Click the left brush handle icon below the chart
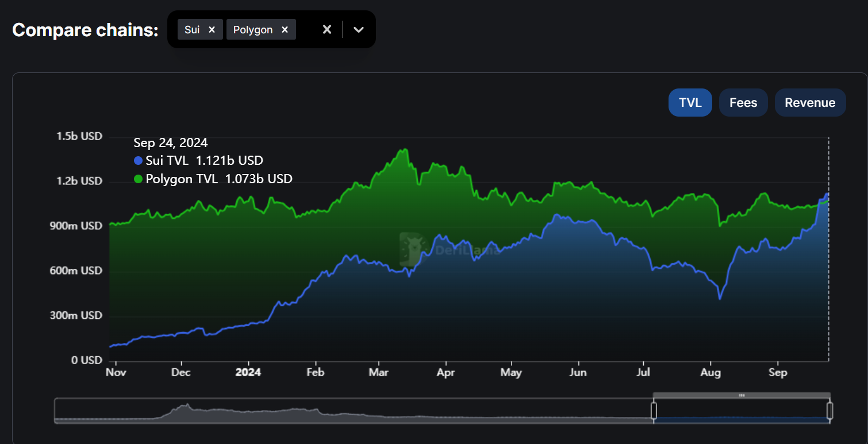Image resolution: width=868 pixels, height=444 pixels. (654, 410)
